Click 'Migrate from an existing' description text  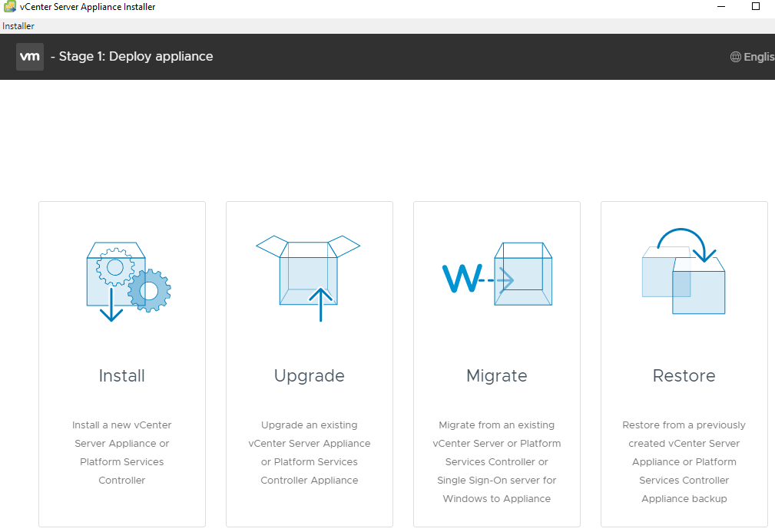497,425
